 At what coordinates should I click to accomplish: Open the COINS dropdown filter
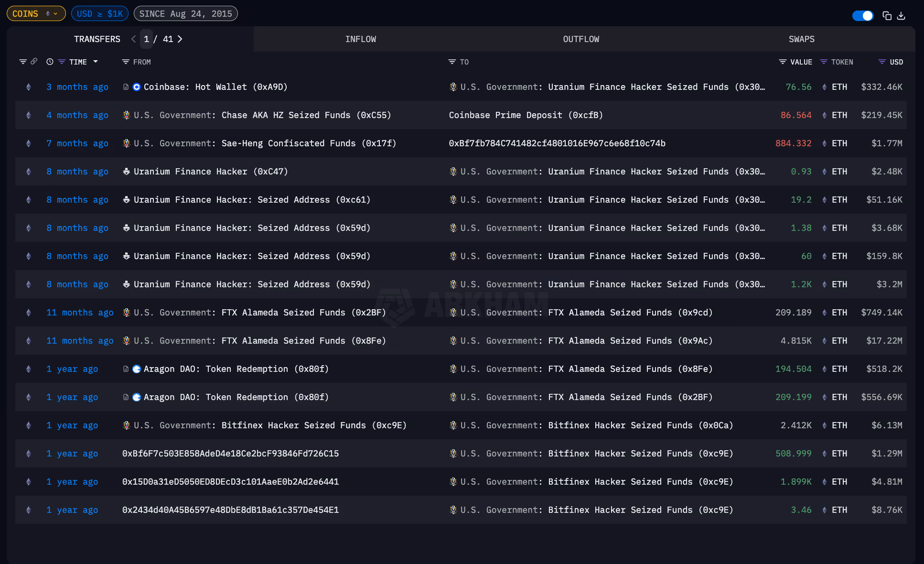click(x=36, y=13)
